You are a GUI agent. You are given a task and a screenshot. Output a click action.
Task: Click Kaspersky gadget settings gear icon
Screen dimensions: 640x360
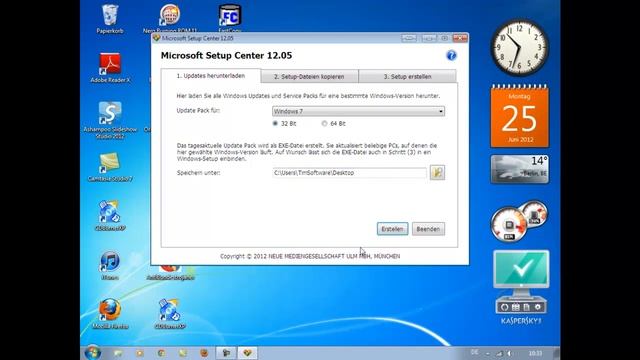pyautogui.click(x=538, y=307)
